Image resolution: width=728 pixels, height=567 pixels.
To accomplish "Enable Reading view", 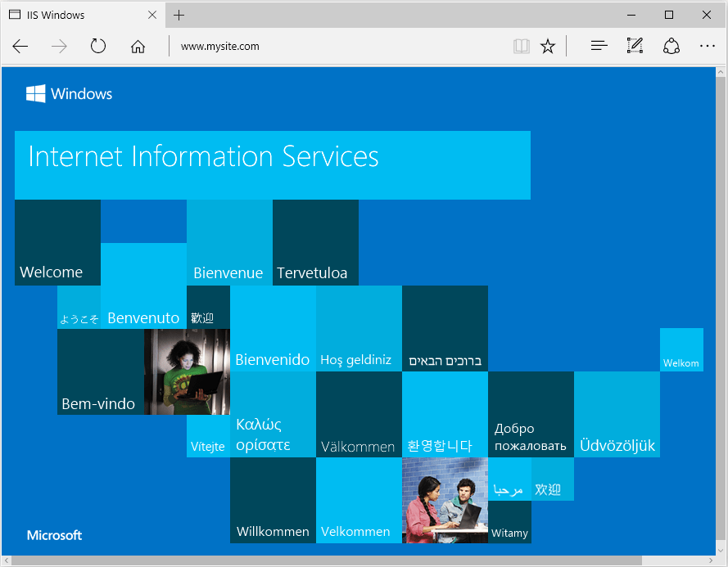I will click(521, 46).
